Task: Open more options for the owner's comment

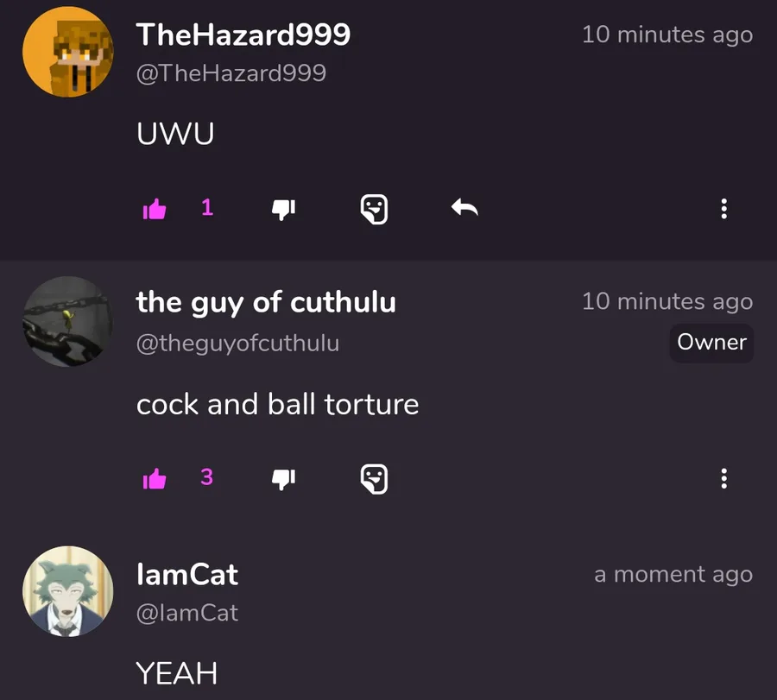Action: pos(724,478)
